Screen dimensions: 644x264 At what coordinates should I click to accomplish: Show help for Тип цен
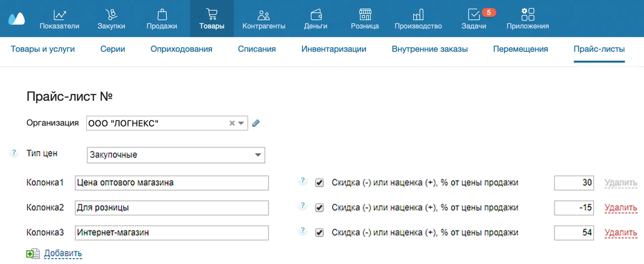coord(14,153)
